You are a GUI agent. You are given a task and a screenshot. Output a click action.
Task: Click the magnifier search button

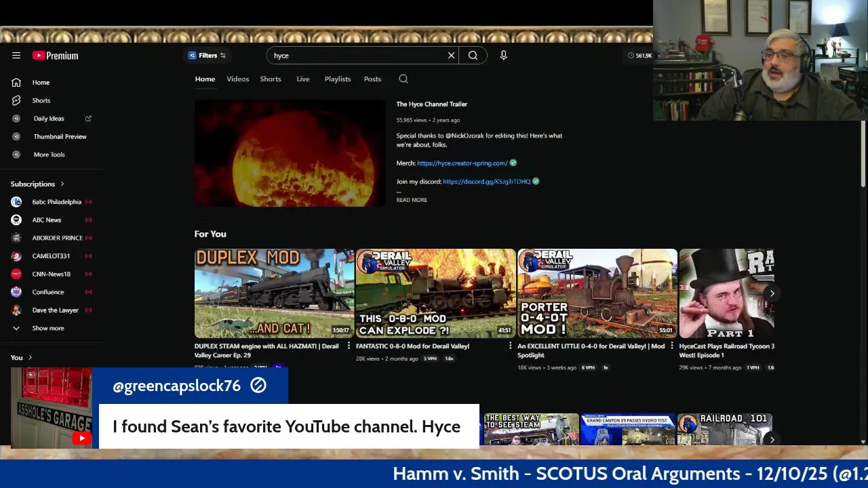[473, 56]
